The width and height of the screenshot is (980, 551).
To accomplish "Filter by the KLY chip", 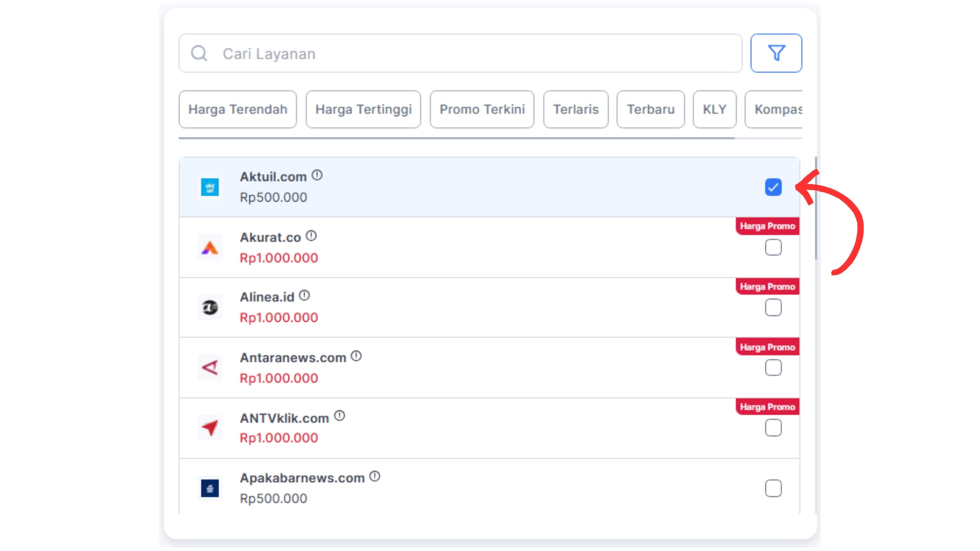I will (x=714, y=109).
